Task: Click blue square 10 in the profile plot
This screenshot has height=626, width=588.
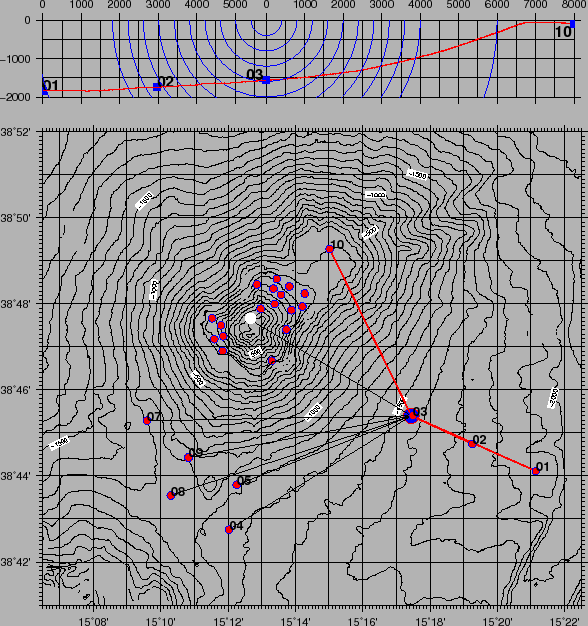Action: point(572,24)
